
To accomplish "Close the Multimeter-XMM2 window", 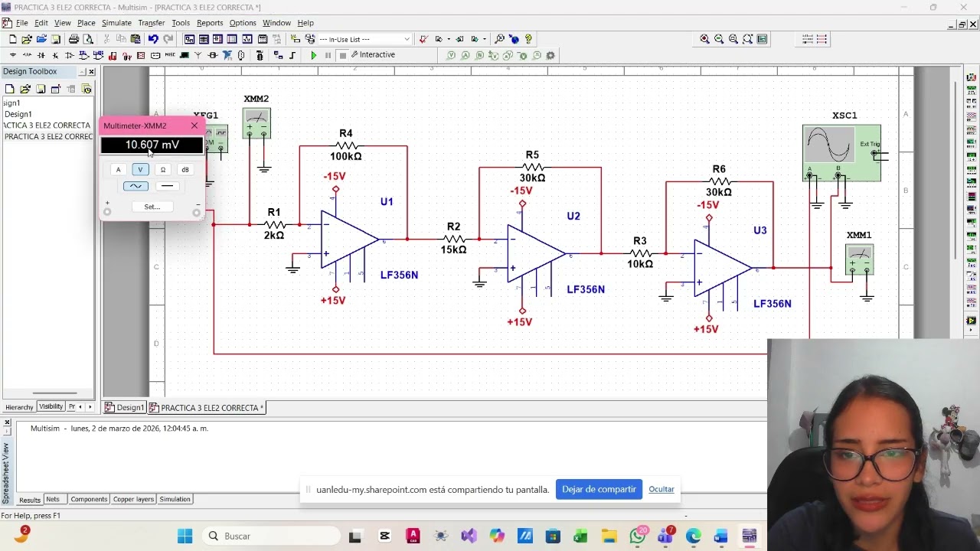I will click(x=194, y=126).
